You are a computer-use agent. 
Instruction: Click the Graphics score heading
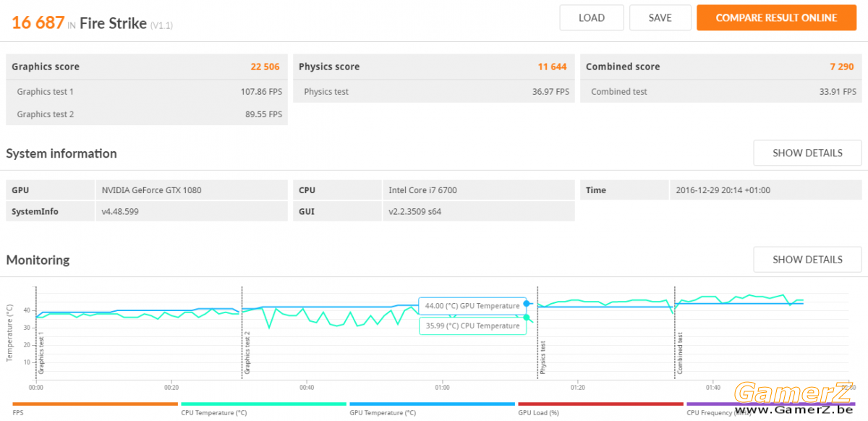[x=46, y=67]
